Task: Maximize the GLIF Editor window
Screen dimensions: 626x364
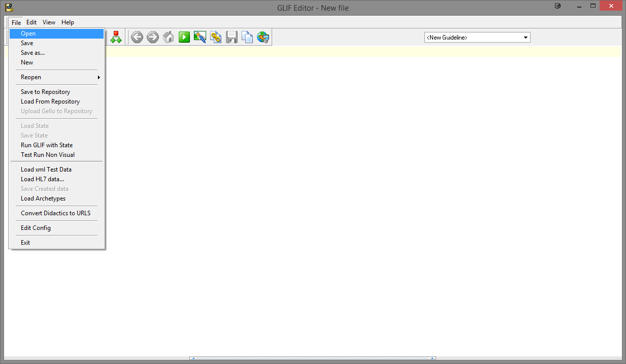Action: point(592,6)
